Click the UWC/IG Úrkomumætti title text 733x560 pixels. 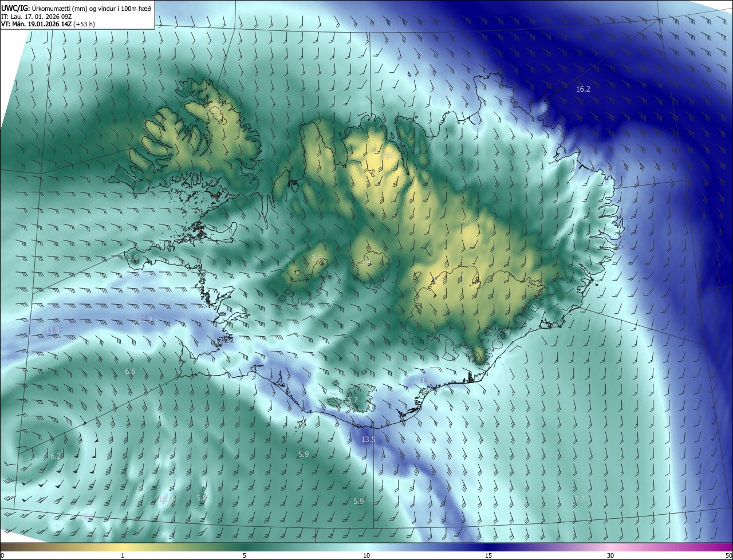76,7
